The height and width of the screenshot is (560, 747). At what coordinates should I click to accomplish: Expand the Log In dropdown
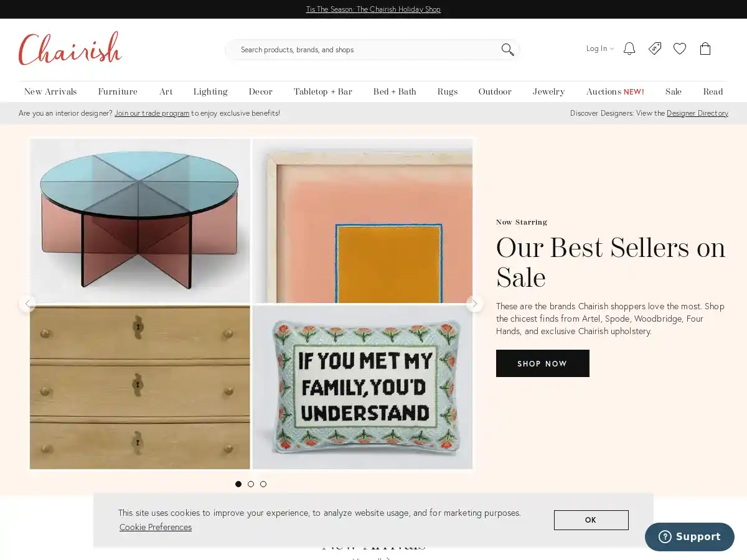600,49
